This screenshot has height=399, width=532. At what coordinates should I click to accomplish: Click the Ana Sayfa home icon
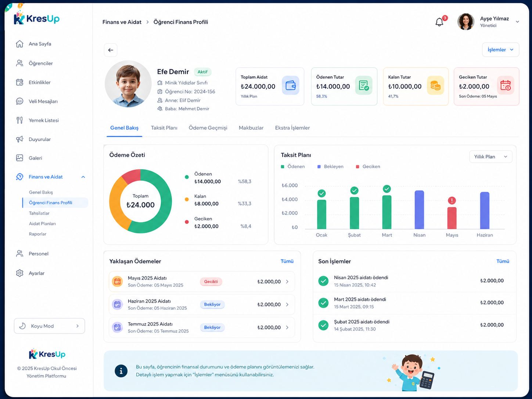(x=19, y=44)
